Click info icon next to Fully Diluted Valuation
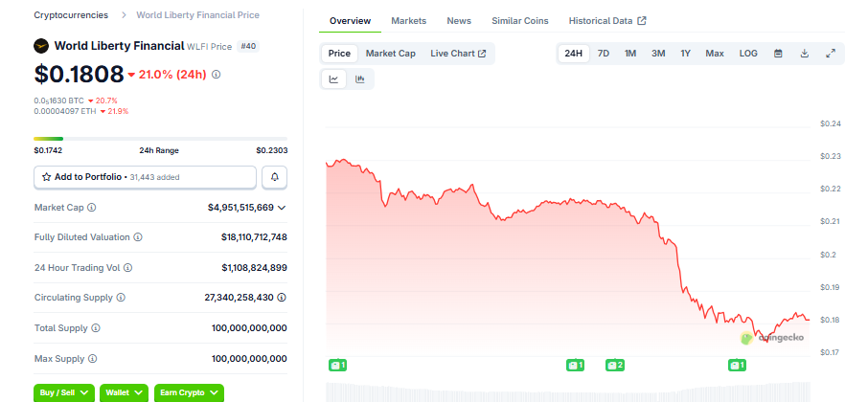Screen dimensions: 868x402 click(138, 237)
